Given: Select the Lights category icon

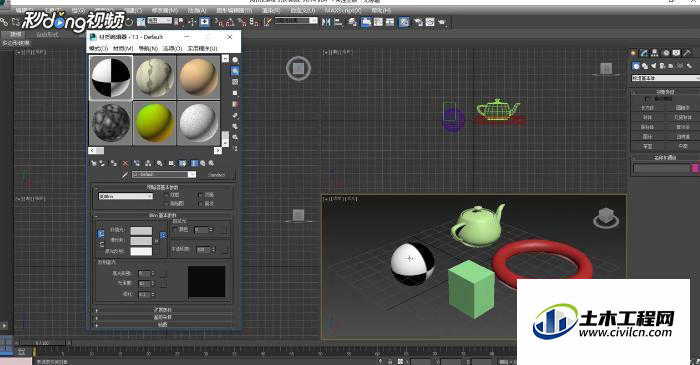Looking at the screenshot, I should pyautogui.click(x=654, y=66).
